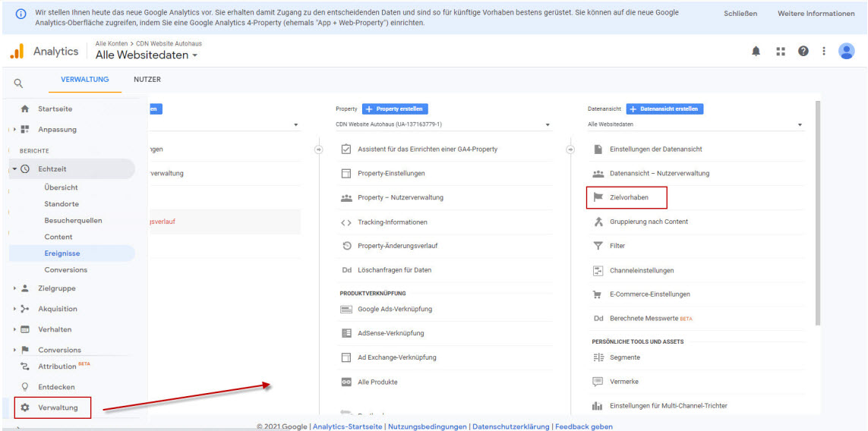Open AdSense-Verknüpfung
868x431 pixels.
tap(391, 333)
